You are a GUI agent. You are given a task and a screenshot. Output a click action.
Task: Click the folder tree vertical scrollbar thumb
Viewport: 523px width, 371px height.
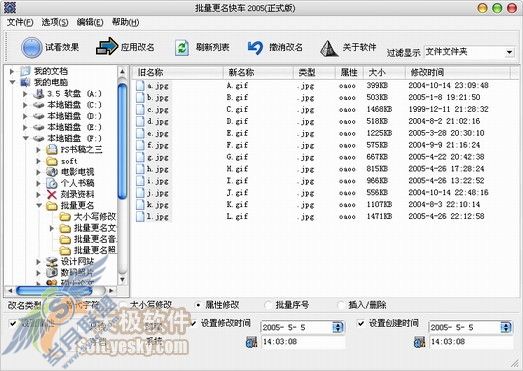[122, 142]
